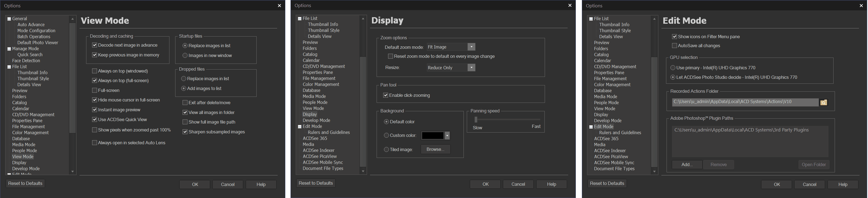The width and height of the screenshot is (868, 198).
Task: Select Use primary Intel UHD Graphics 770
Action: 673,68
